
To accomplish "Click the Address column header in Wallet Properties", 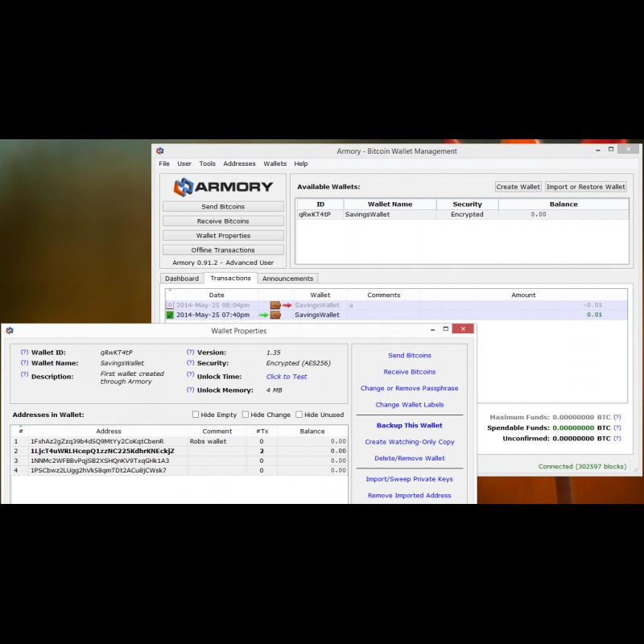I will (109, 431).
